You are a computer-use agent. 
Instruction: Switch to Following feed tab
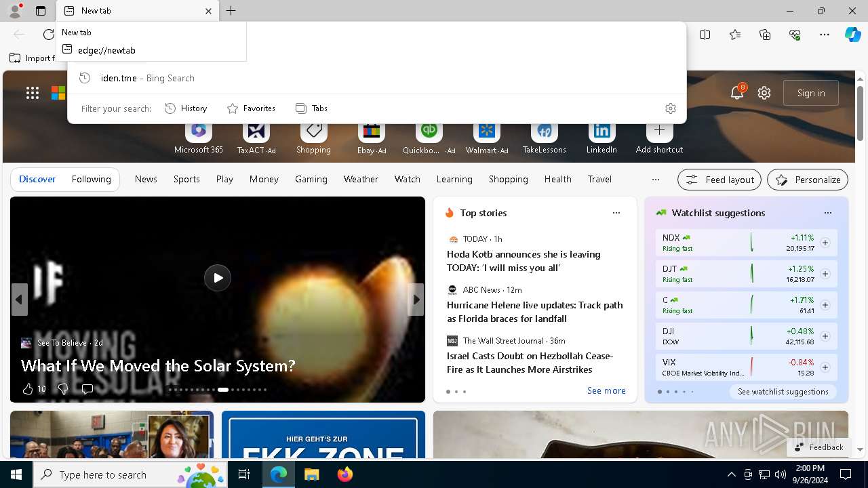coord(91,179)
